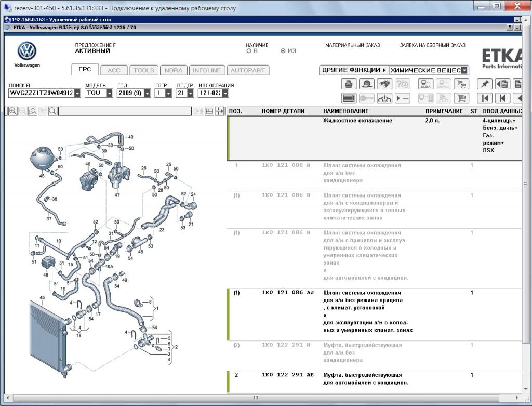This screenshot has height=406, width=532.
Task: Click the grayed DEPOT icon
Action: point(444,84)
